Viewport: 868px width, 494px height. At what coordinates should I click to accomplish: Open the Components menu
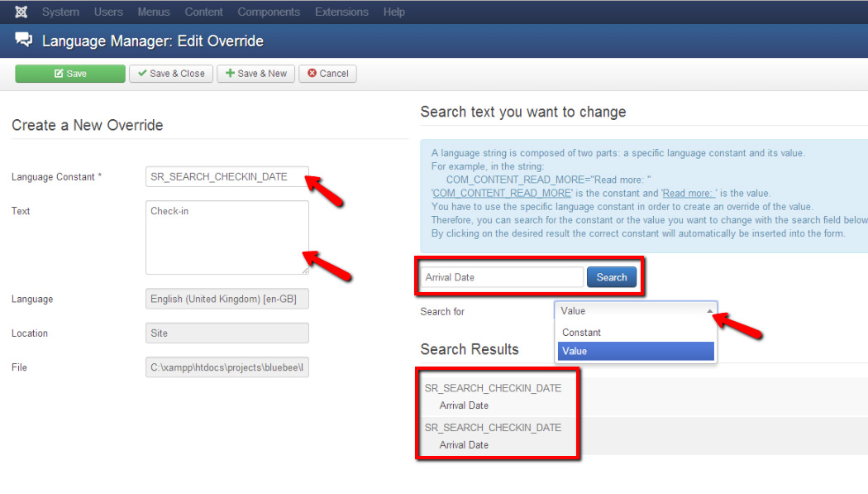[x=269, y=12]
